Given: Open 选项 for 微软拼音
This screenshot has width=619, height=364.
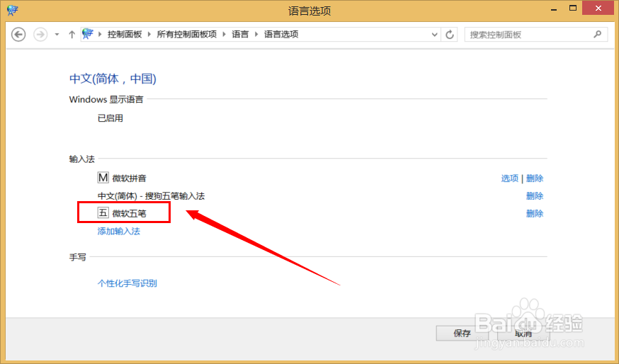Looking at the screenshot, I should tap(510, 178).
